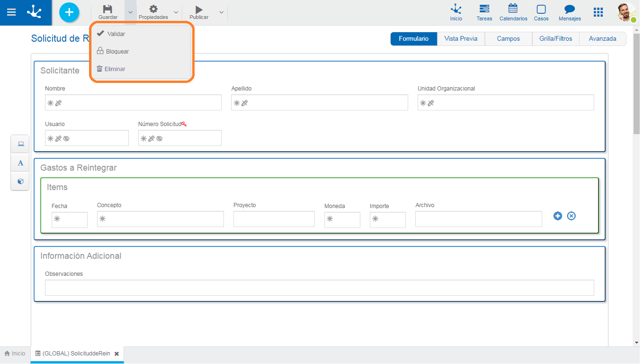Click the pencil icon in Apellido field
Viewport: 644px width, 364px height.
click(x=245, y=103)
